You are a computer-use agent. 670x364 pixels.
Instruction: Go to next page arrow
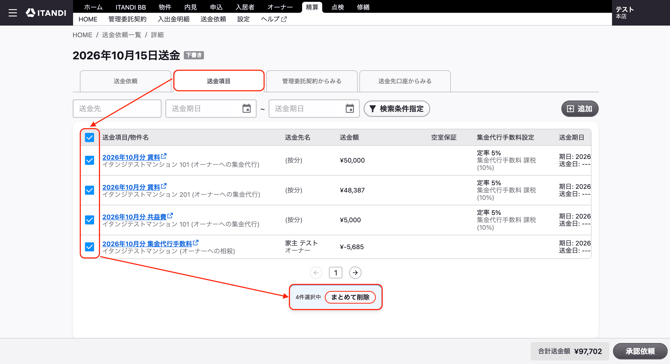[355, 273]
